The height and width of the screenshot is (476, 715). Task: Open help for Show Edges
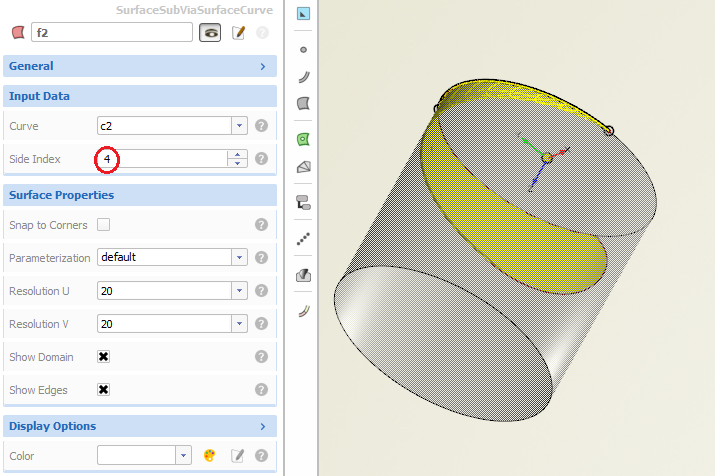coord(261,389)
